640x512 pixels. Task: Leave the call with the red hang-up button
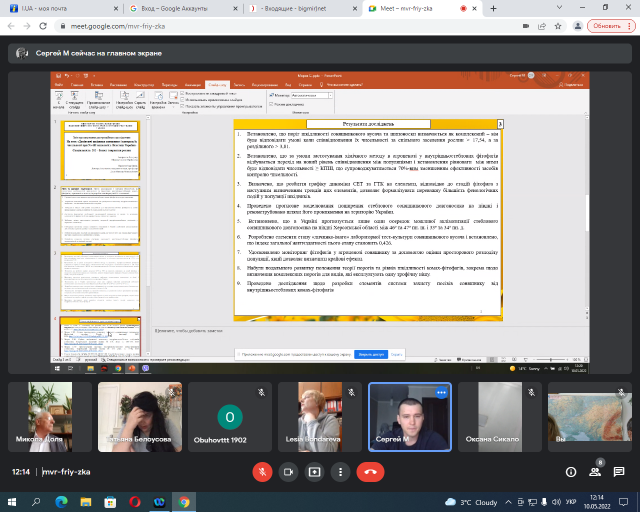coord(370,472)
